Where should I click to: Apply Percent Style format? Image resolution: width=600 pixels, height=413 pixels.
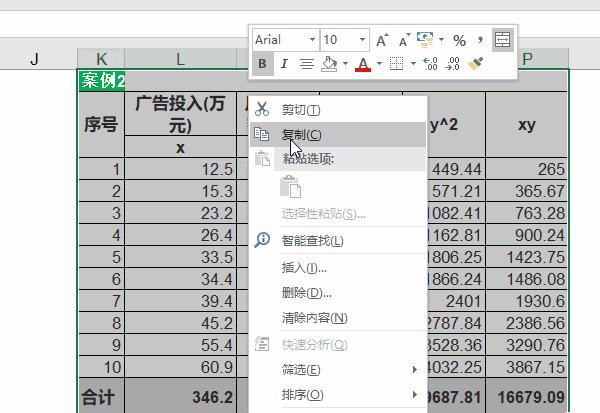tap(459, 40)
